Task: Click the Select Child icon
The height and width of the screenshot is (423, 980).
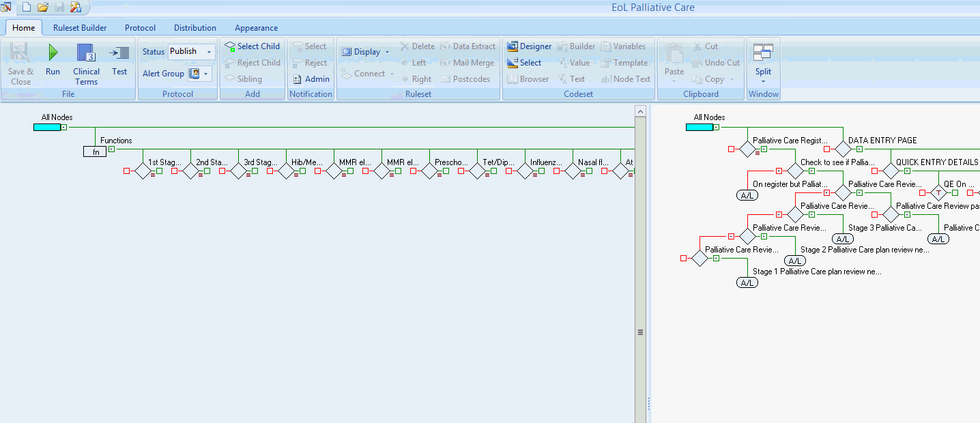Action: [230, 46]
